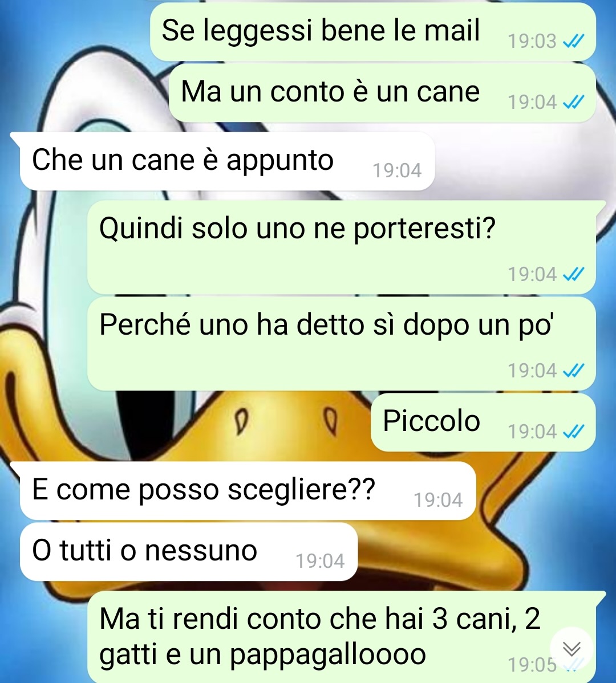
Task: Tap double check marks on 'Perché uno ha detto sì'
Action: [x=573, y=370]
